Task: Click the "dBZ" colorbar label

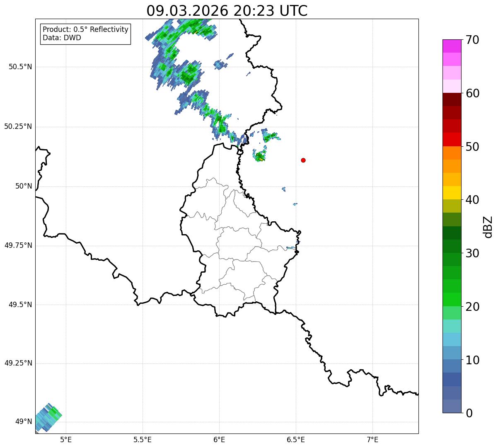Action: pyautogui.click(x=488, y=227)
